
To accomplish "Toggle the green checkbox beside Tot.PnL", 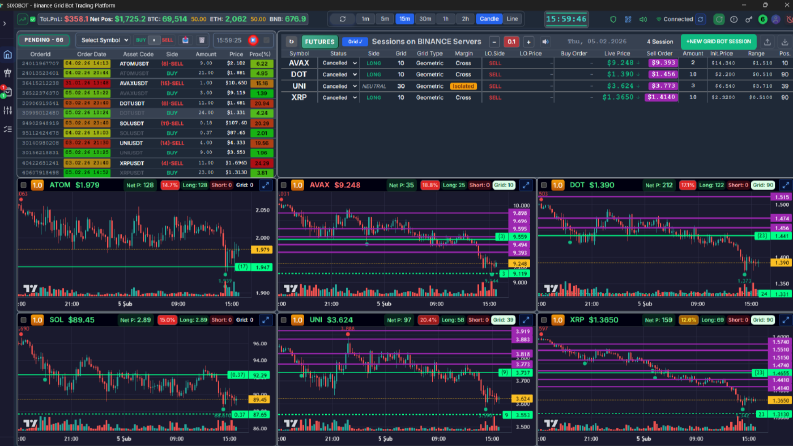I will 33,19.
